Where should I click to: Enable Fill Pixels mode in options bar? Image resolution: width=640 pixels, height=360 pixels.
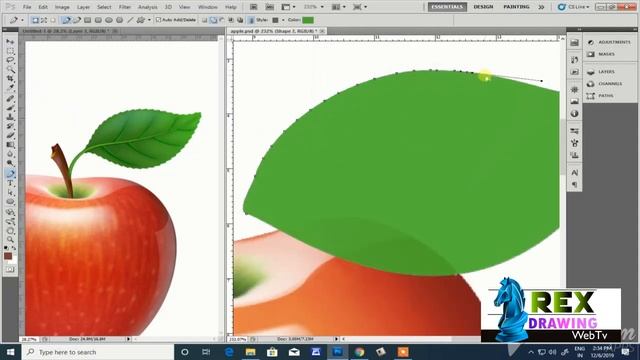coord(53,20)
